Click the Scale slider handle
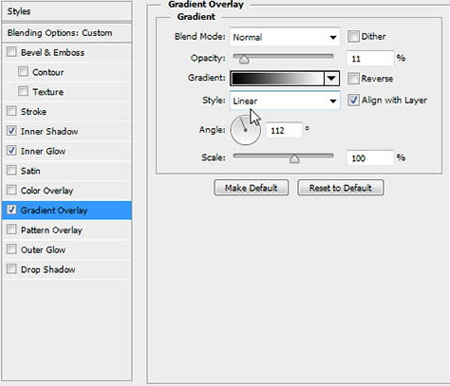The width and height of the screenshot is (450, 386). (294, 159)
